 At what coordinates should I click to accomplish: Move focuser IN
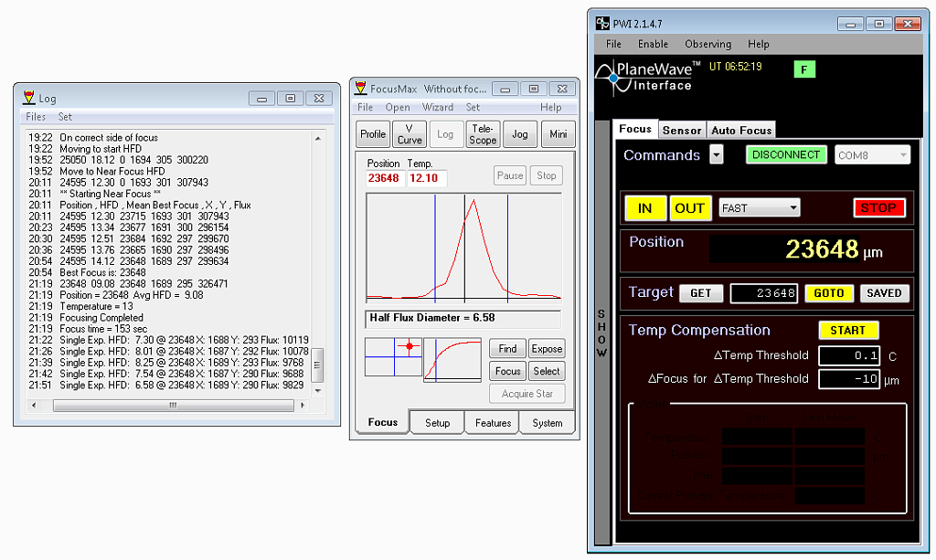644,208
